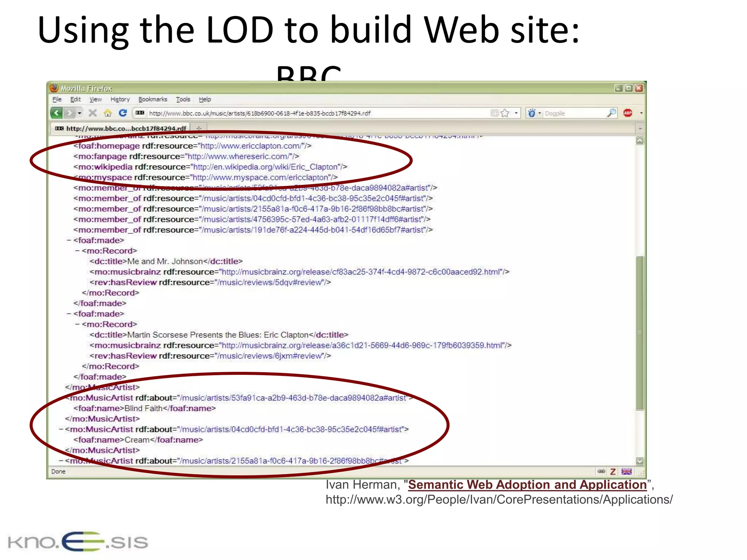
Task: Open the Adblock Plus dropdown arrow
Action: pos(641,113)
